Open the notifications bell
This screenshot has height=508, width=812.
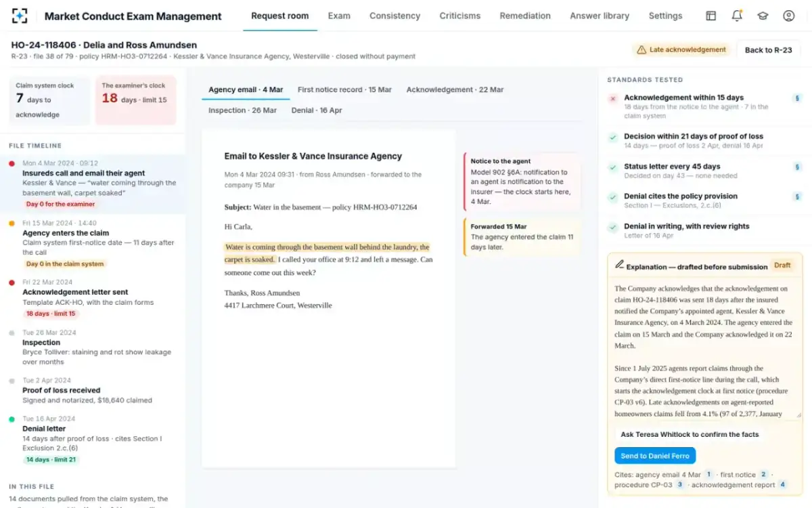tap(737, 16)
